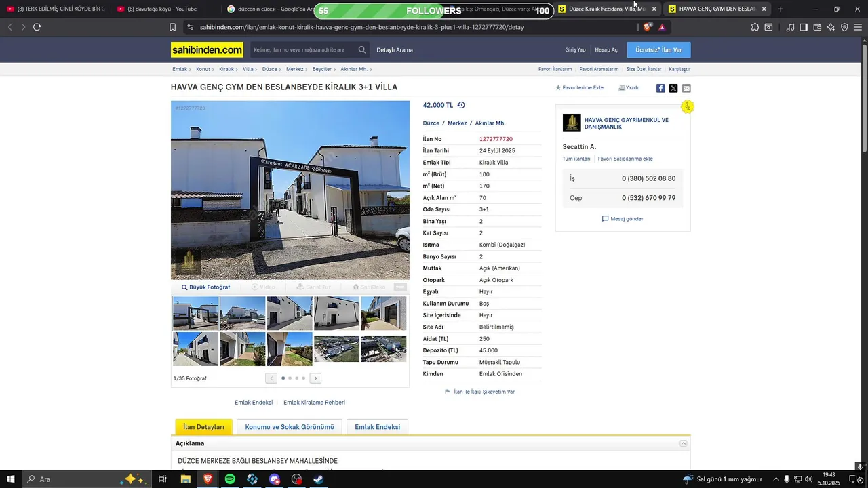Switch to Emlak Endeksi tab
Image resolution: width=868 pixels, height=488 pixels.
pos(377,427)
